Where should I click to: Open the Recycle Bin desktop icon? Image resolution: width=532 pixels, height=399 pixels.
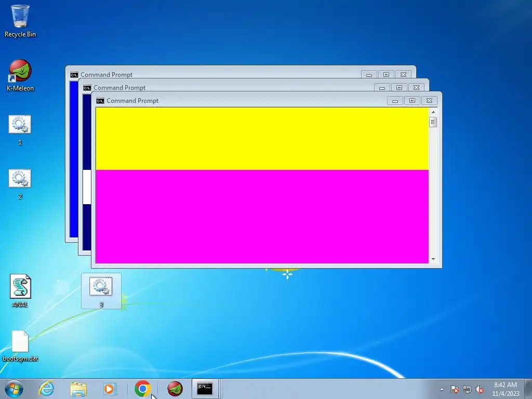(x=20, y=21)
